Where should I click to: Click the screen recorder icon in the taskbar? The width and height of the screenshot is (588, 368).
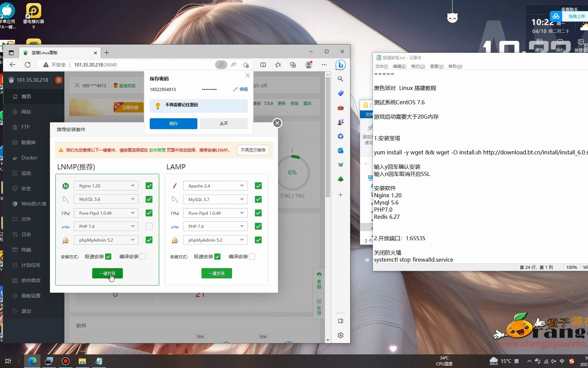pyautogui.click(x=66, y=361)
